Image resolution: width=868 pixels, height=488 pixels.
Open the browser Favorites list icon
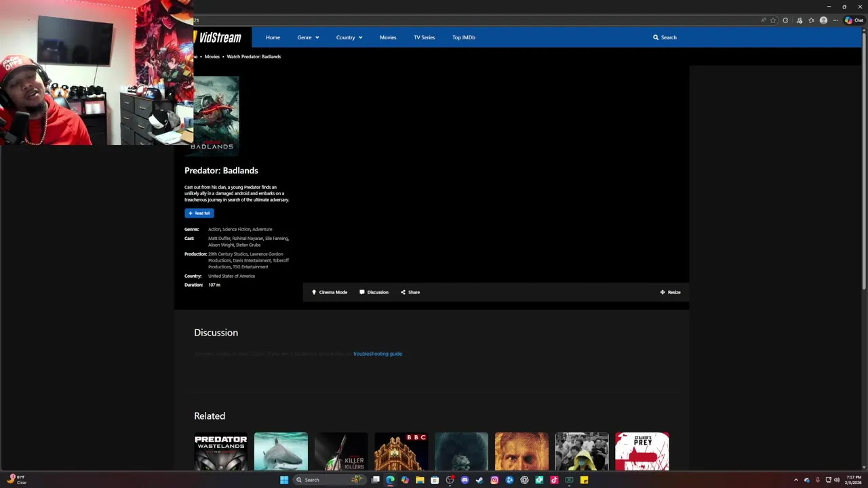[811, 20]
